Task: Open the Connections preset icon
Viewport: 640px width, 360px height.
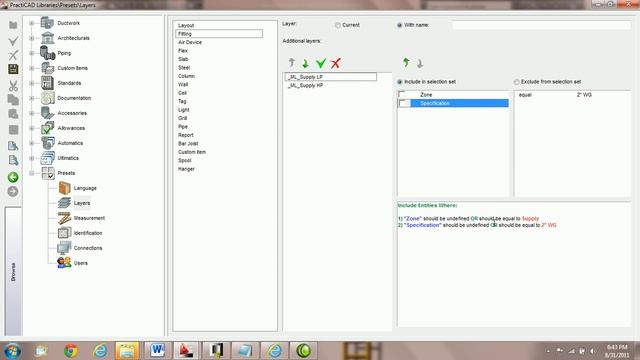Action: pos(64,248)
